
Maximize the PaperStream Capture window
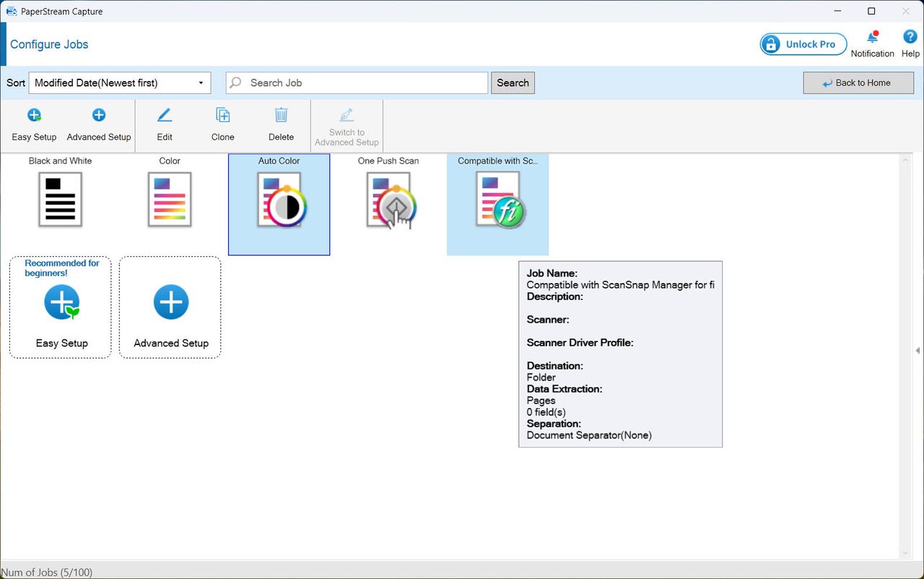pyautogui.click(x=871, y=11)
